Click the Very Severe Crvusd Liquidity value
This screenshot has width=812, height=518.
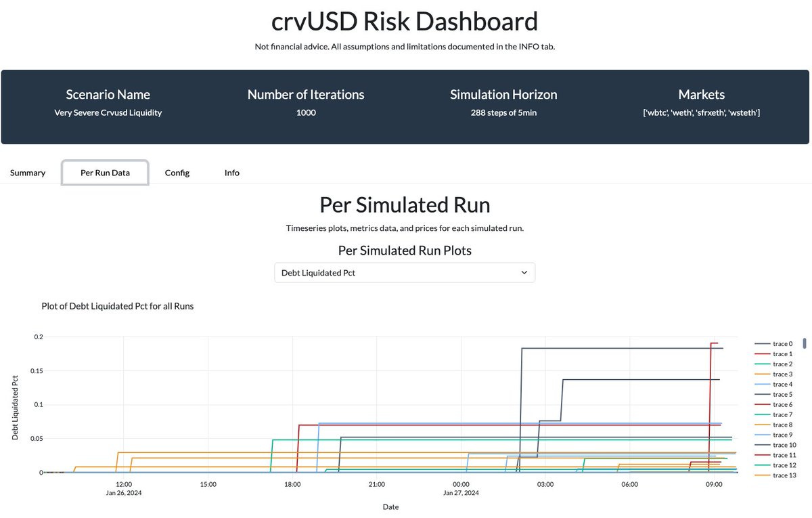click(x=108, y=113)
